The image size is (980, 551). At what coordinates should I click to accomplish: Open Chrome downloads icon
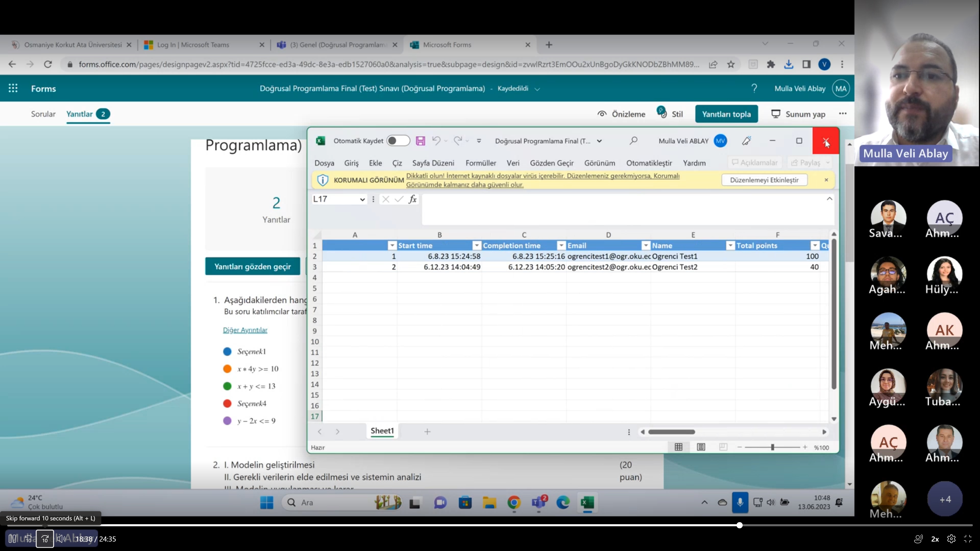pos(789,64)
